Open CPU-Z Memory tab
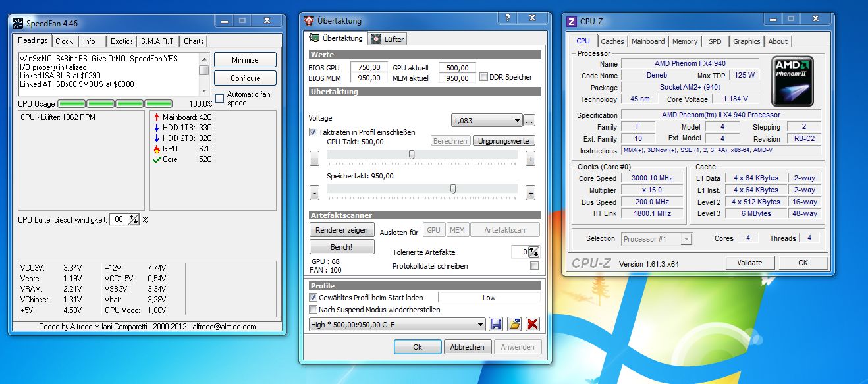This screenshot has width=868, height=384. coord(685,41)
